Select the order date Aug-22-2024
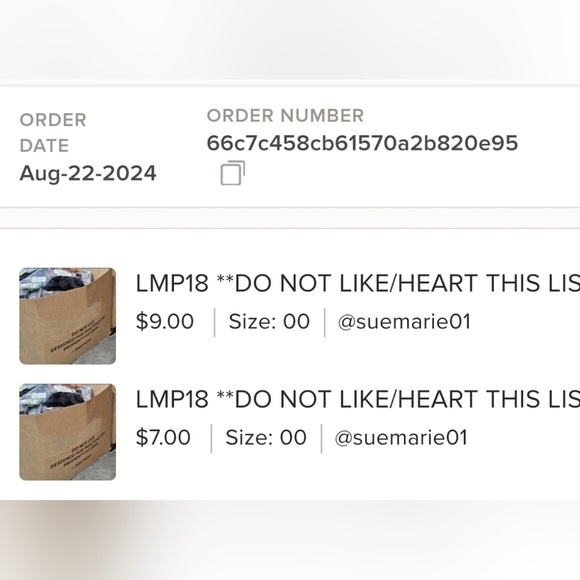 point(88,173)
